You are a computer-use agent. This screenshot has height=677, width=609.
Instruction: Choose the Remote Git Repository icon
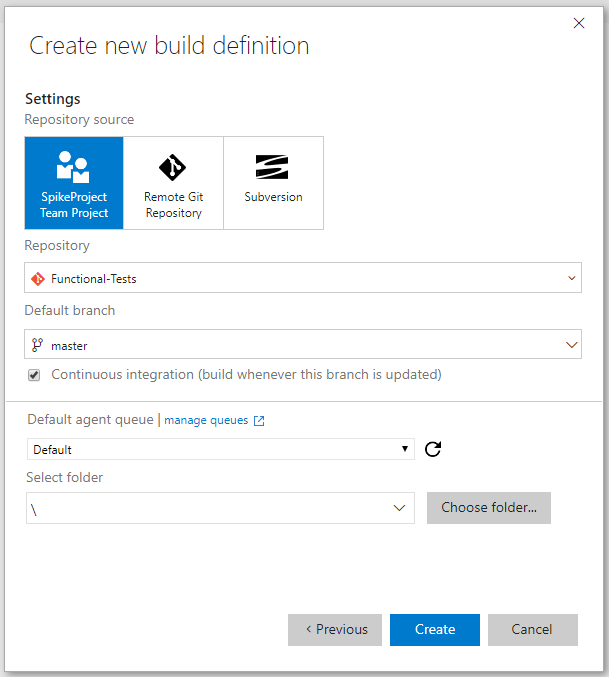[x=173, y=166]
